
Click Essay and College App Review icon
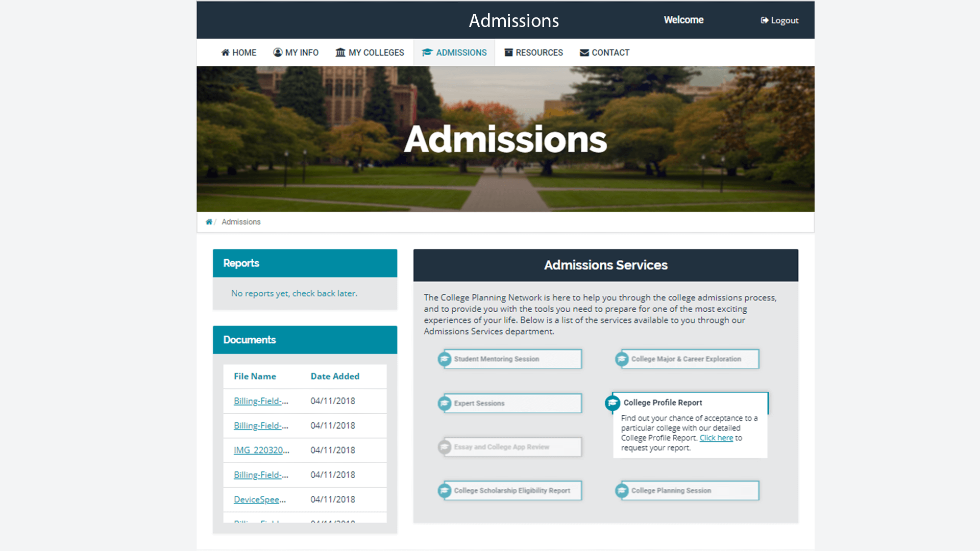tap(445, 447)
